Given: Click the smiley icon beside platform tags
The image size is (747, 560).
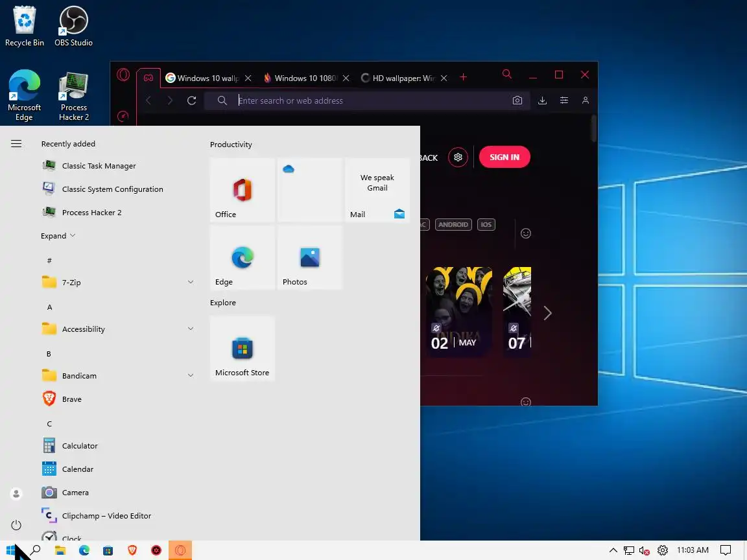Looking at the screenshot, I should tap(526, 233).
